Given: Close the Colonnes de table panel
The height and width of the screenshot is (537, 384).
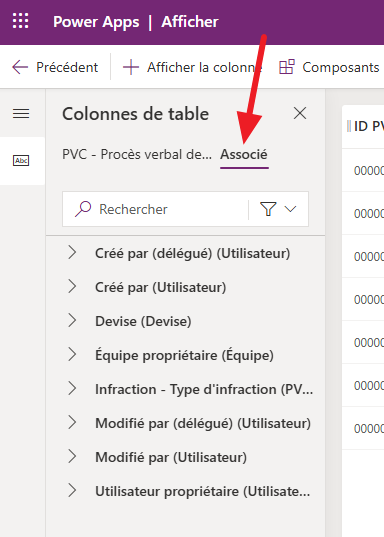Looking at the screenshot, I should [x=300, y=113].
